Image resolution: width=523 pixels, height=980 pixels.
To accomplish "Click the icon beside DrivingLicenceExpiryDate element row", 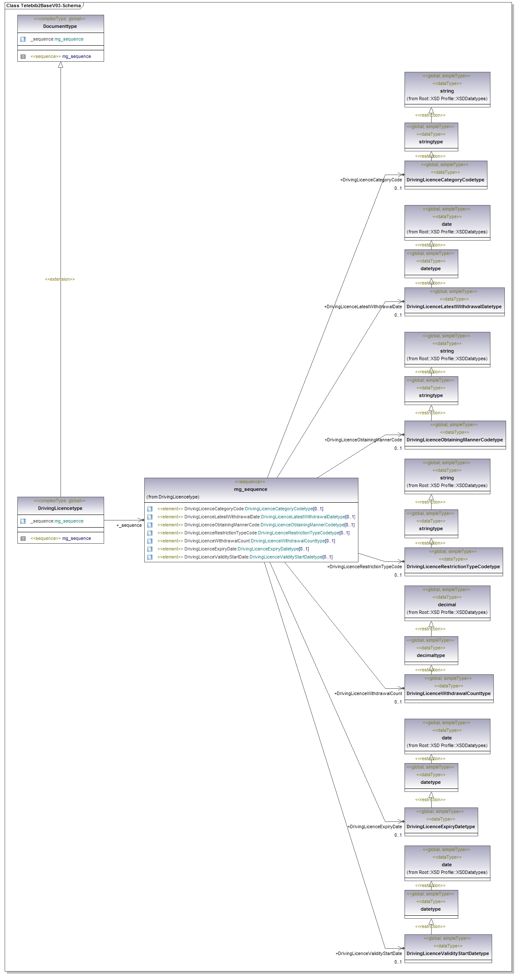I will tap(150, 549).
